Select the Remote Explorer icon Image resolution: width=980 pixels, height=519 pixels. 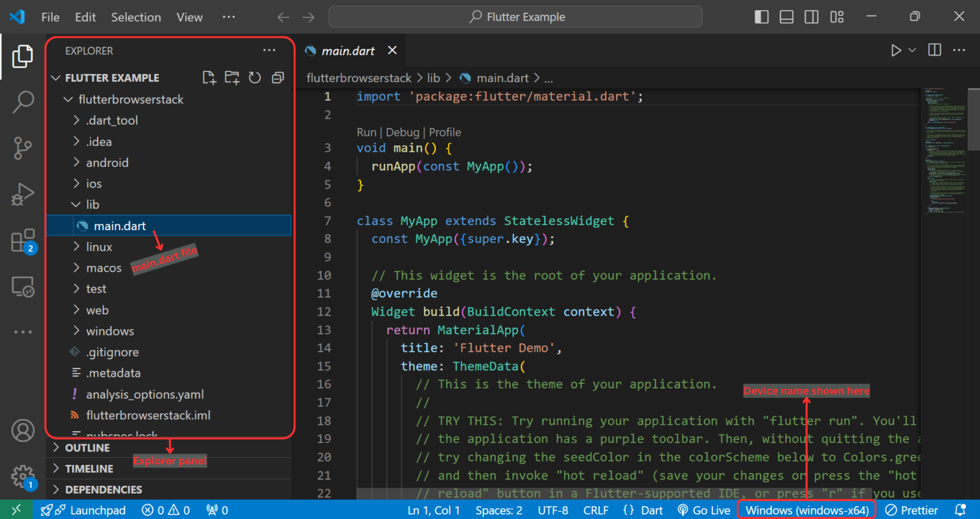click(23, 287)
